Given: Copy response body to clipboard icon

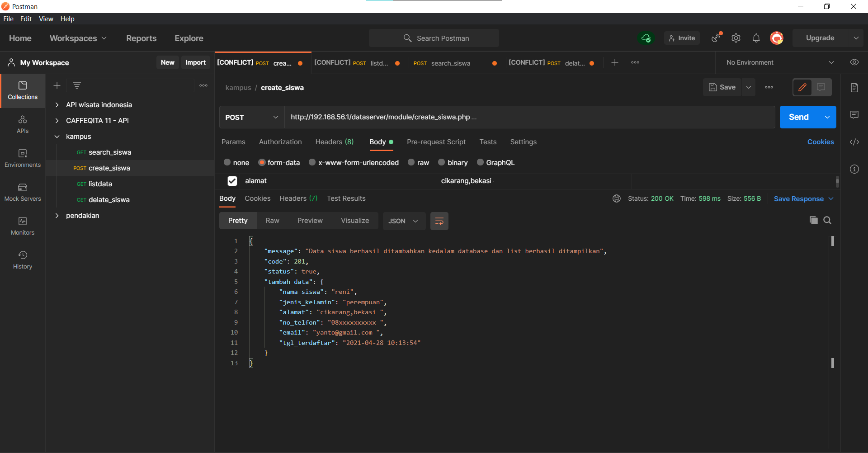Looking at the screenshot, I should [x=813, y=220].
